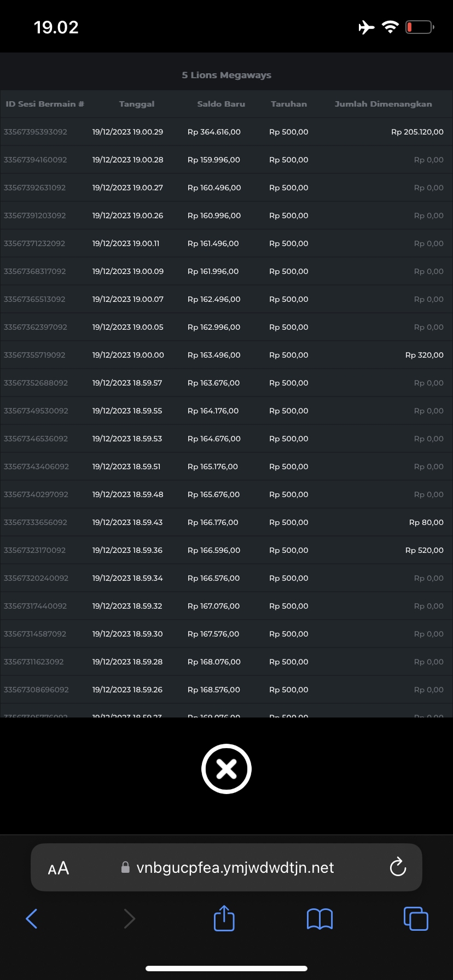
Task: Tap the Safari forward arrow
Action: pos(129,919)
